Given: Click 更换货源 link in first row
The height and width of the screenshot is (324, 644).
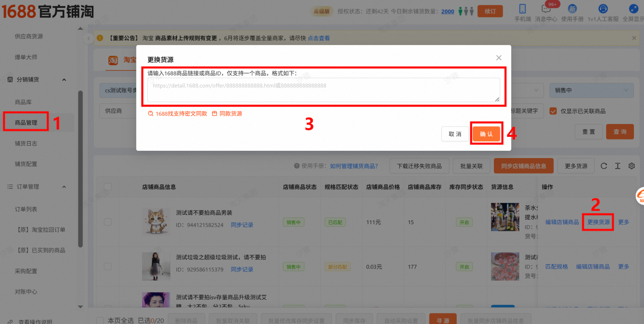Looking at the screenshot, I should pyautogui.click(x=598, y=222).
